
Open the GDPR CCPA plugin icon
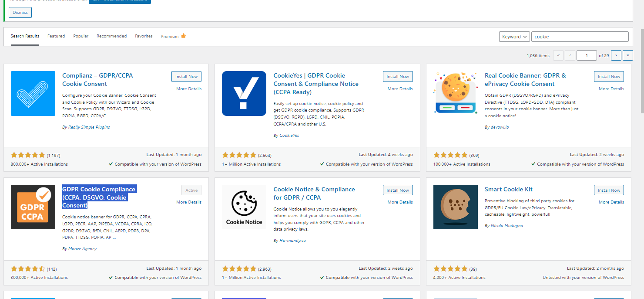(x=33, y=207)
